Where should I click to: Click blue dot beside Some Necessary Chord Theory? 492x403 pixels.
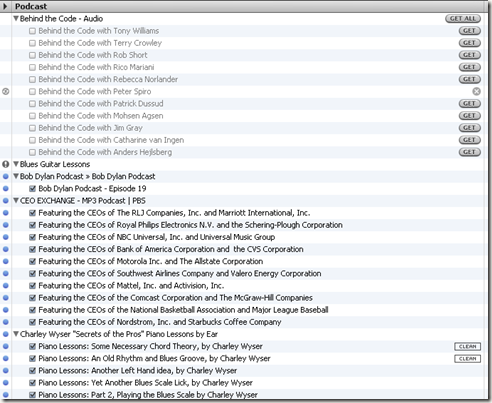point(6,346)
